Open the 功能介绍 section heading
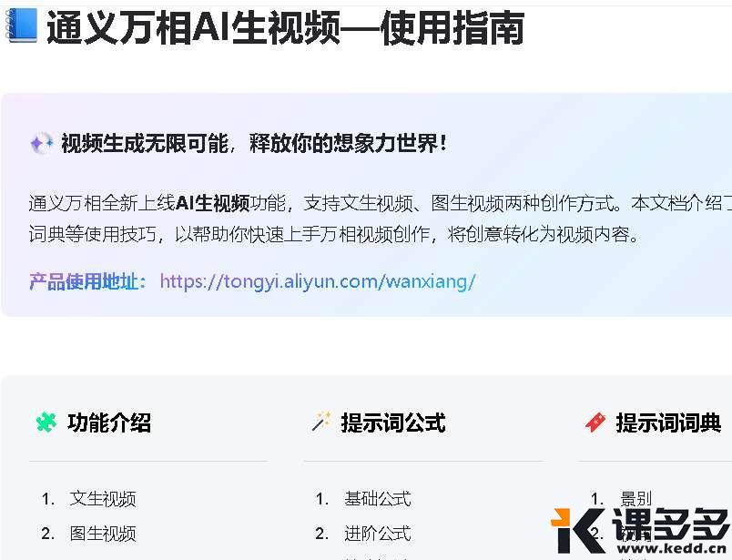The image size is (732, 560). click(109, 423)
